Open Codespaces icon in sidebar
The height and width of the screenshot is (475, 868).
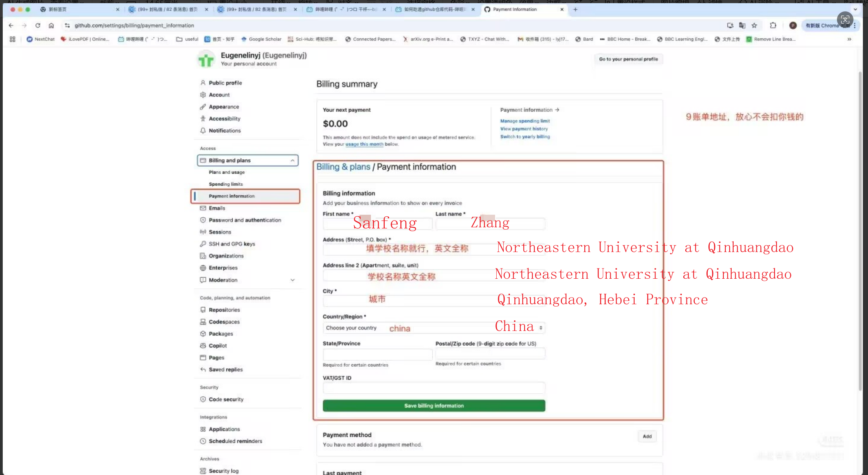click(x=203, y=322)
